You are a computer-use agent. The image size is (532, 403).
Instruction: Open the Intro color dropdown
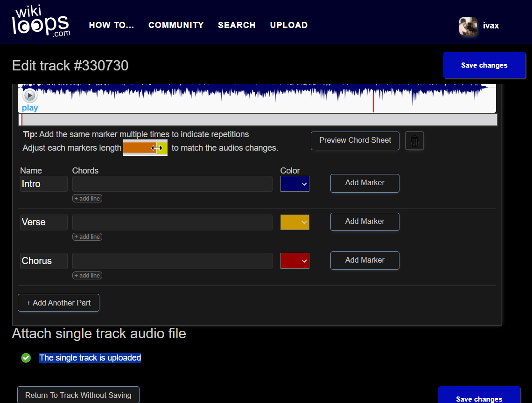coord(294,184)
